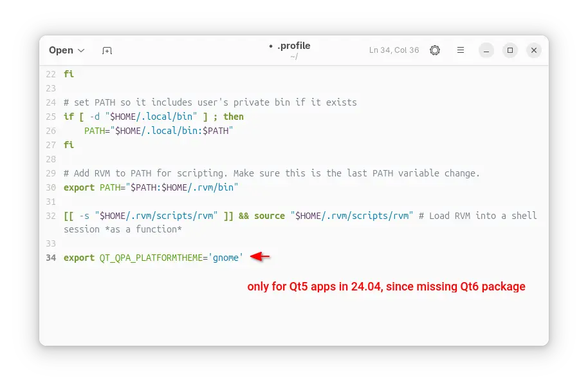The height and width of the screenshot is (389, 588).
Task: Click line number 34 in gutter
Action: [x=50, y=258]
